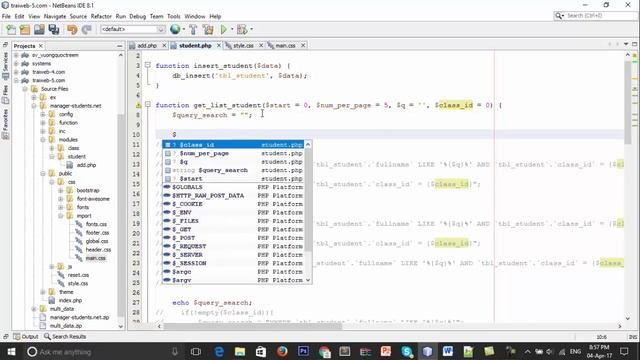Switch to the add.php editor tab
Screen dimensions: 640x360
[147, 46]
